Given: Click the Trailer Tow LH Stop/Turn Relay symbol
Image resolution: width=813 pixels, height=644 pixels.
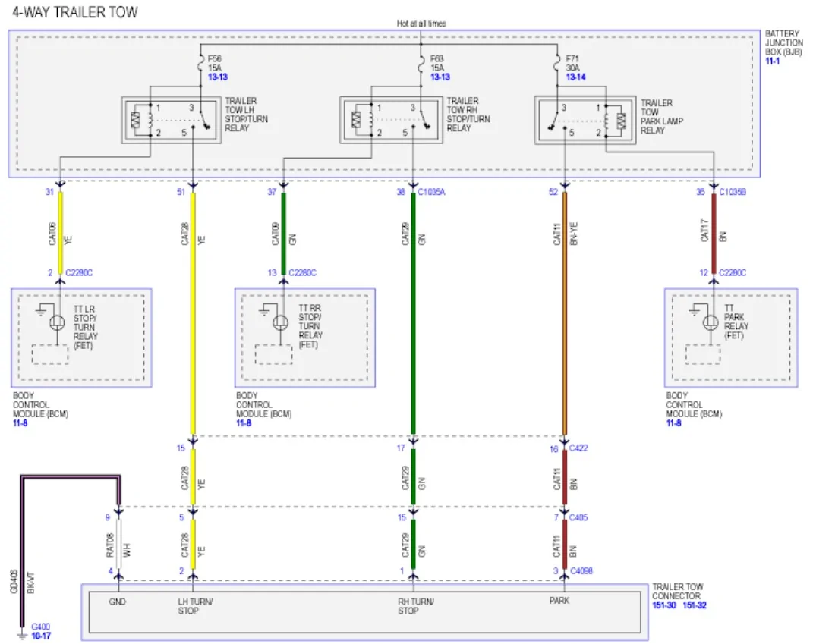Looking at the screenshot, I should (x=171, y=120).
